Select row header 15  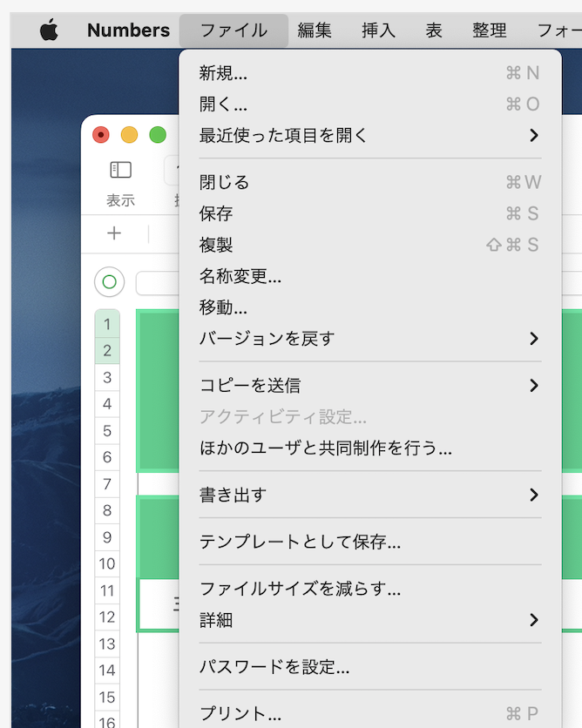tap(107, 698)
